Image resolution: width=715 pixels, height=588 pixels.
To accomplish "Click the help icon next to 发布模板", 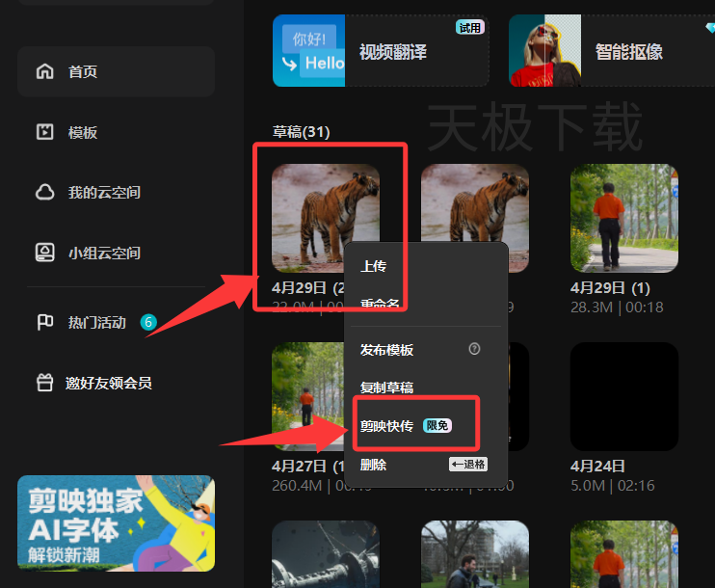I will 474,349.
